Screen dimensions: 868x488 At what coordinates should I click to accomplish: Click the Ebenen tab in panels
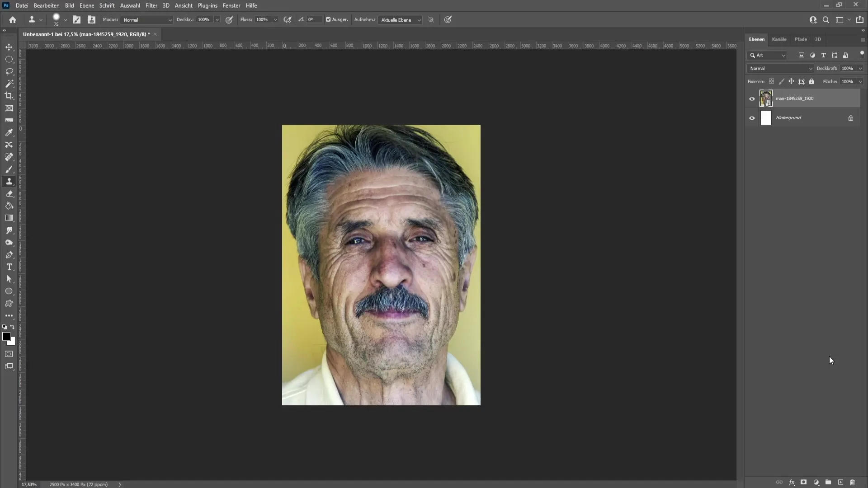(756, 39)
